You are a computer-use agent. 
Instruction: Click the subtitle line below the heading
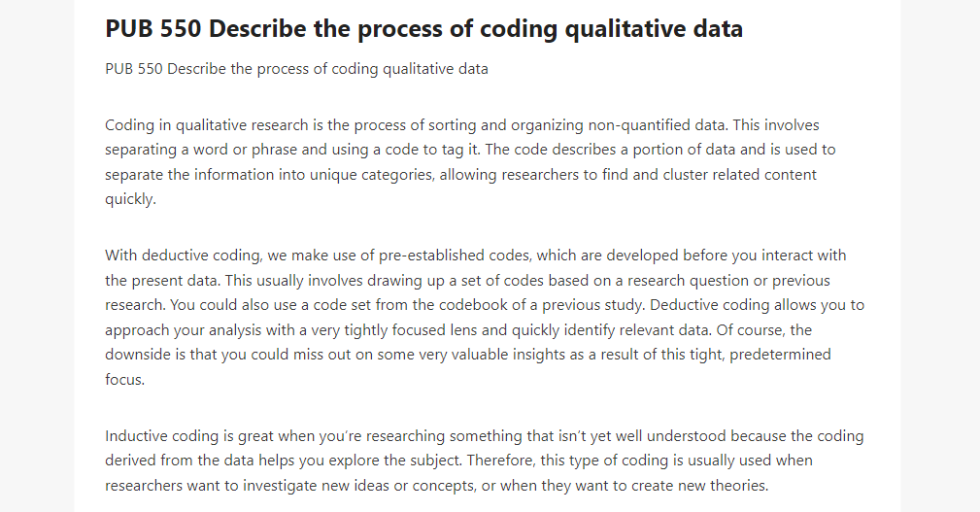[296, 69]
